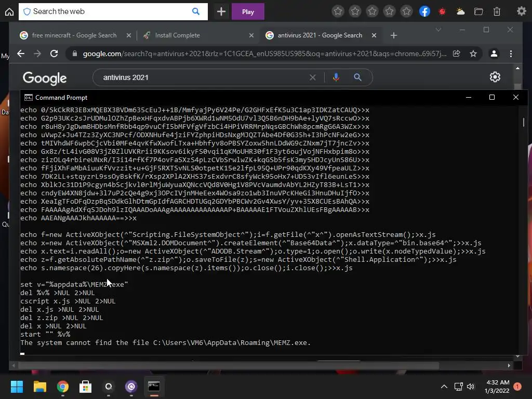
Task: Click the purple Play button
Action: click(x=248, y=12)
